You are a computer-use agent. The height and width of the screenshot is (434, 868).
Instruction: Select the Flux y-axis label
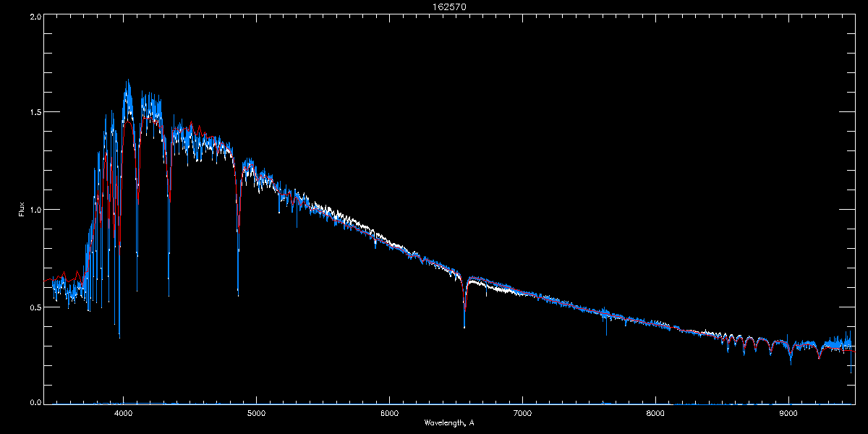[22, 210]
